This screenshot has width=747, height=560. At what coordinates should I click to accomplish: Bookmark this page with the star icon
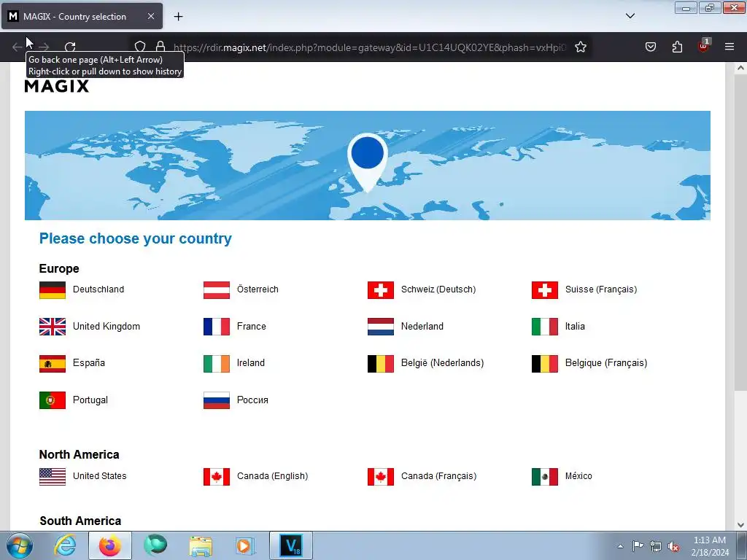tap(580, 47)
